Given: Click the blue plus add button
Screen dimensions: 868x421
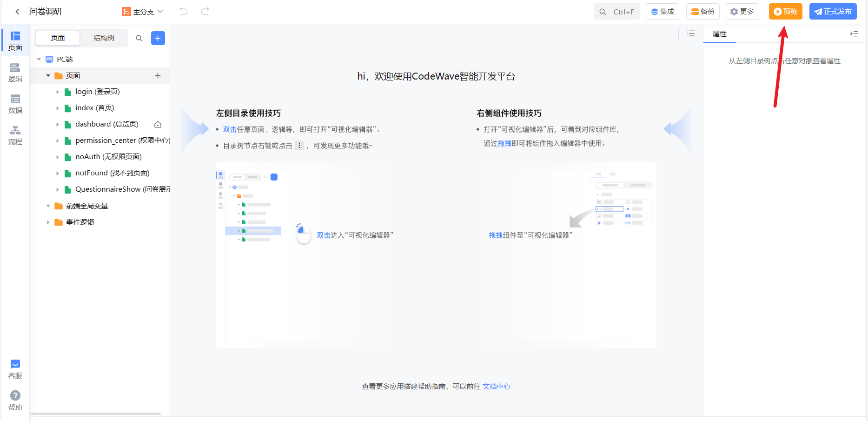Looking at the screenshot, I should pos(158,38).
